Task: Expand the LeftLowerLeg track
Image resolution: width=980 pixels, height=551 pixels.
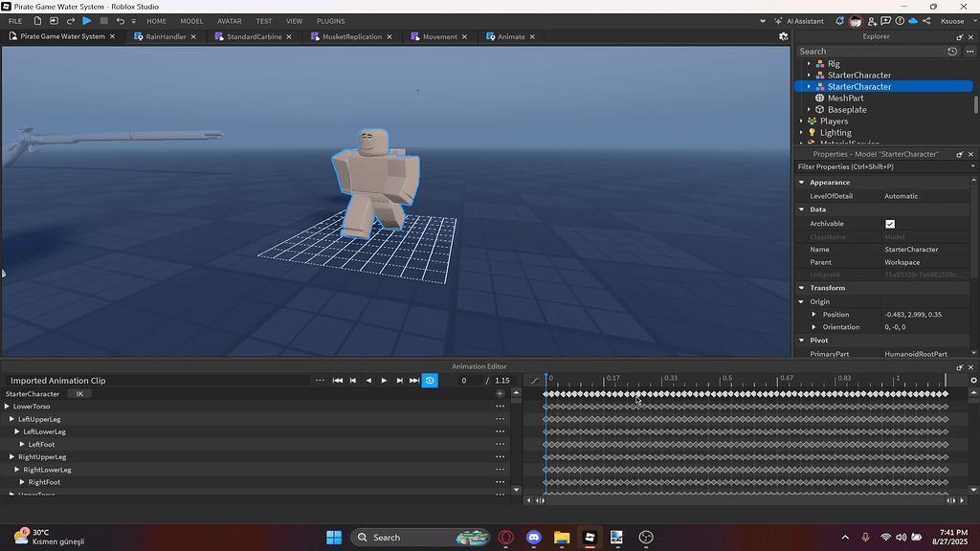Action: 17,431
